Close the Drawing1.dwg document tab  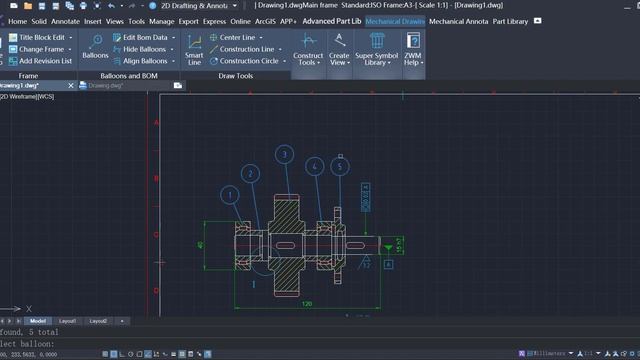pyautogui.click(x=71, y=85)
